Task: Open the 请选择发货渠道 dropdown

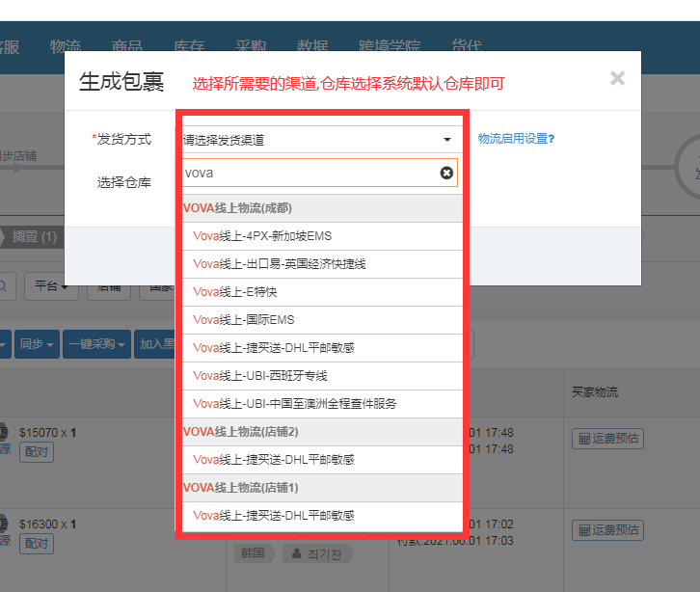Action: click(x=321, y=140)
